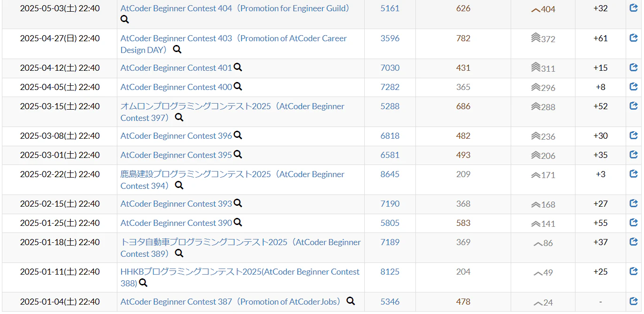This screenshot has height=314, width=644.
Task: Open AtCoder Beginner Contest 395 link
Action: coord(176,155)
